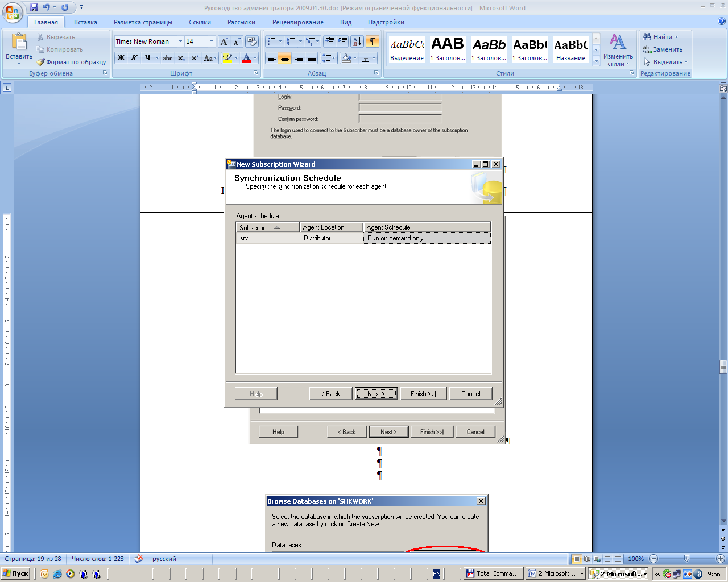Screen dimensions: 728x582
Task: Open 'Run on demand only' schedule cell
Action: [427, 238]
